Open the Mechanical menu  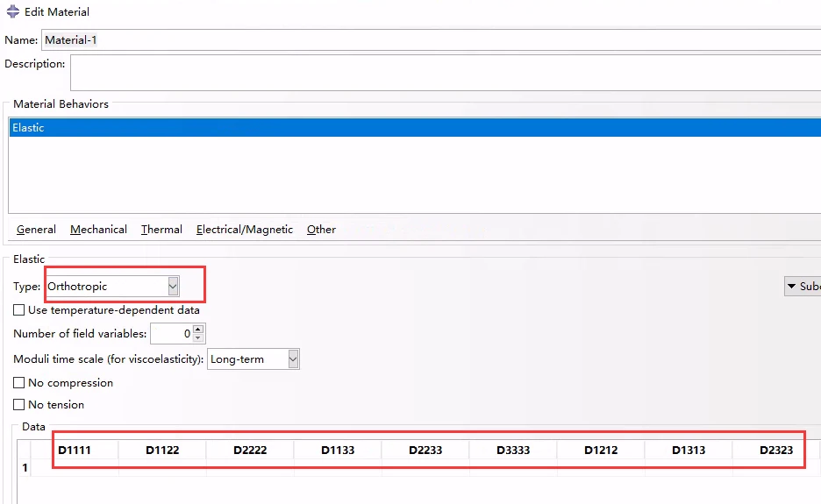coord(98,230)
